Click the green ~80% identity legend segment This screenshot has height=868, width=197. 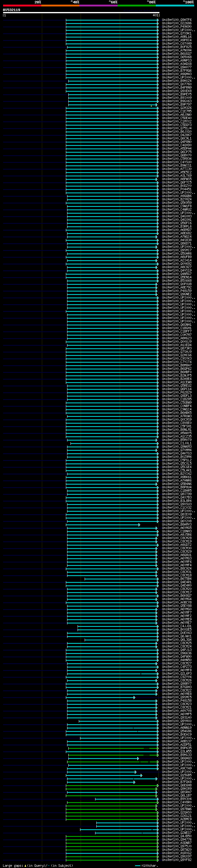coord(137,6)
